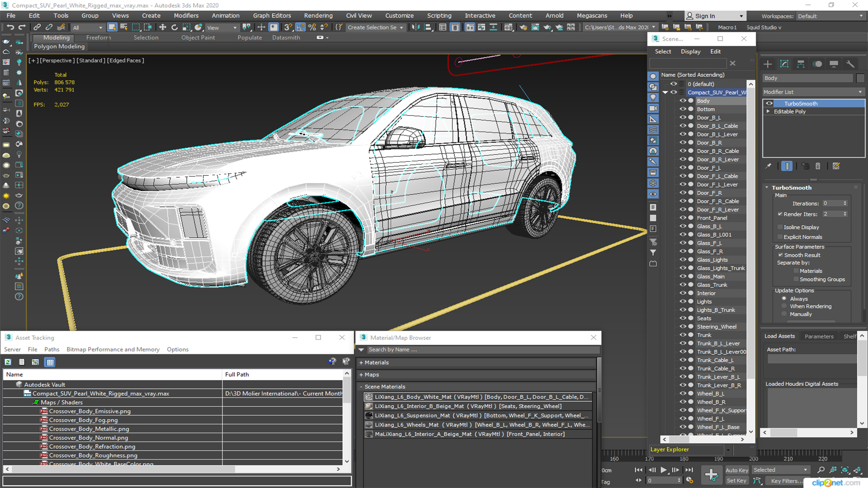The height and width of the screenshot is (488, 868).
Task: Click the Play Animation button
Action: point(664,470)
